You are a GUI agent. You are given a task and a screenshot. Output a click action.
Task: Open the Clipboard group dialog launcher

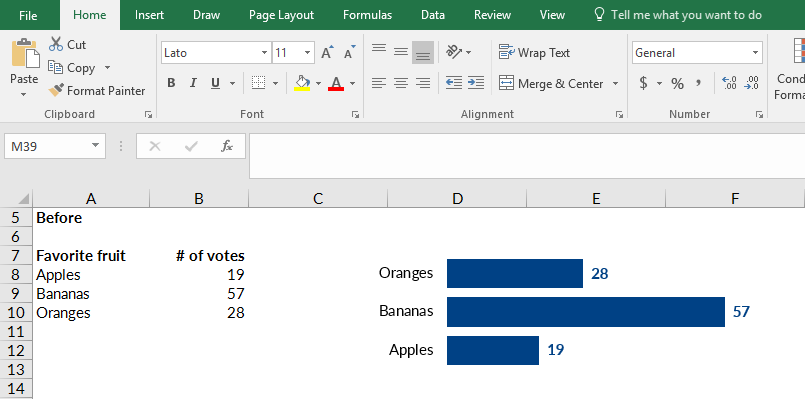(x=148, y=115)
